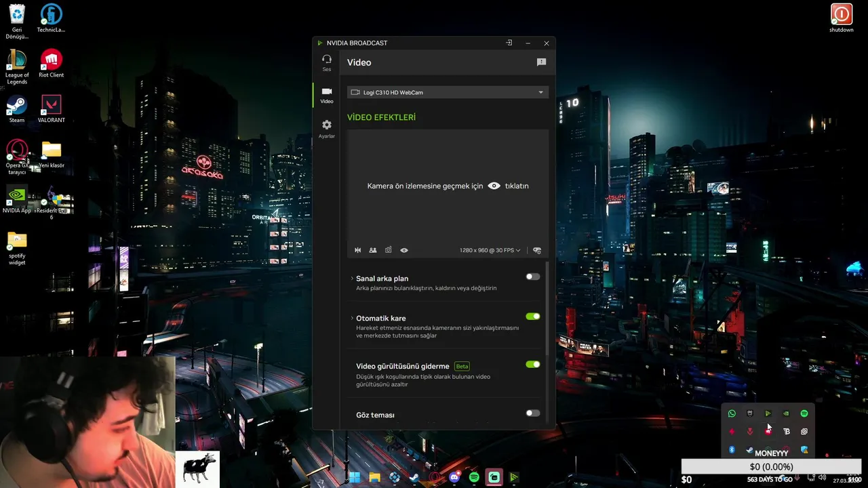Click Windows Security shield in tray popup
The height and width of the screenshot is (488, 868).
coord(804,450)
